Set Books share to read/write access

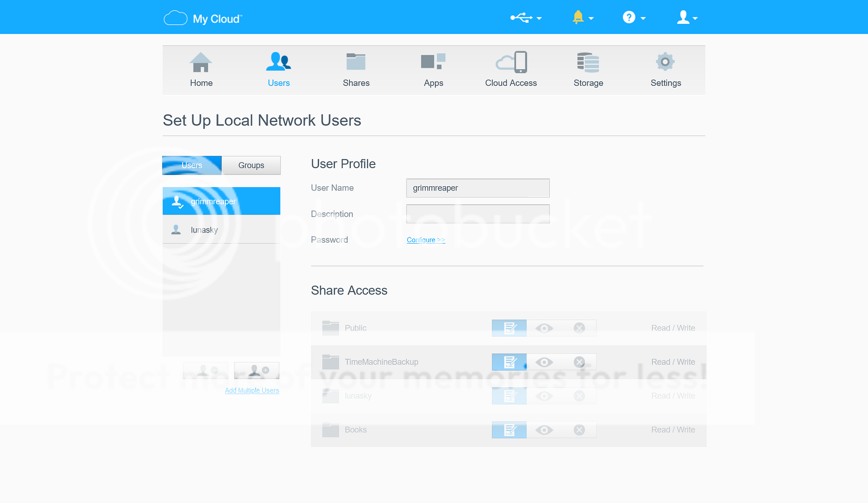coord(509,430)
